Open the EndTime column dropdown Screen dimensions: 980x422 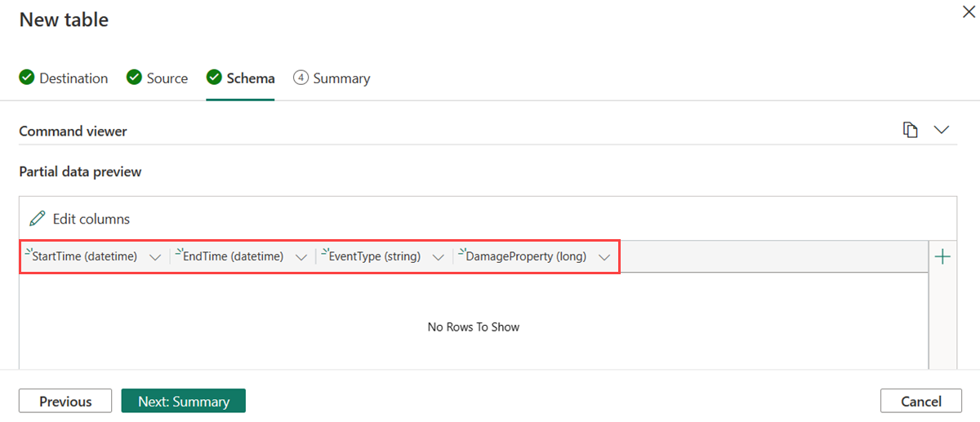[x=301, y=257]
